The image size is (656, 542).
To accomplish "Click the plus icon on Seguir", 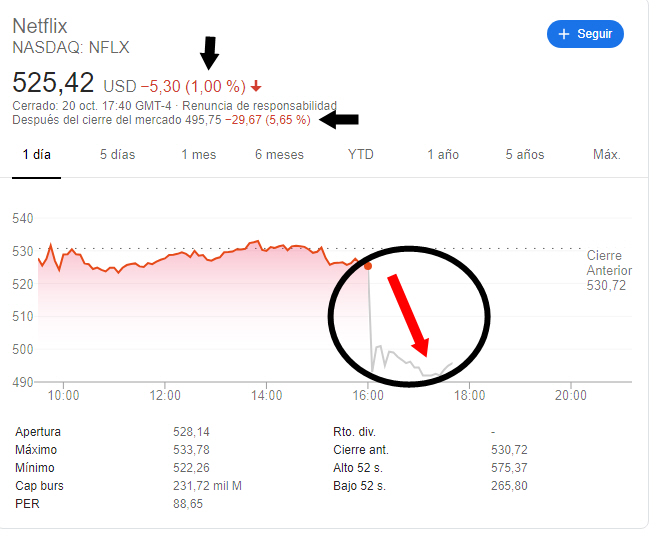I will pyautogui.click(x=565, y=34).
